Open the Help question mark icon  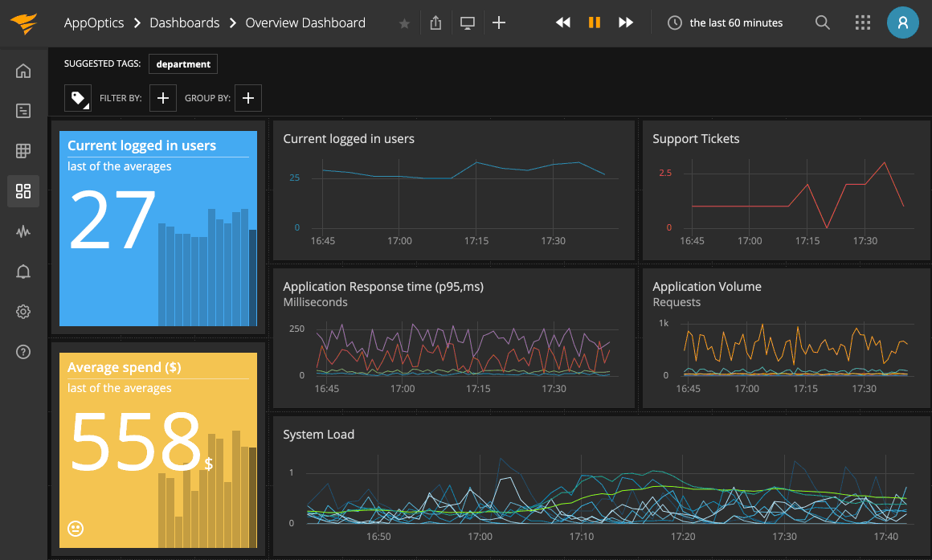[23, 351]
